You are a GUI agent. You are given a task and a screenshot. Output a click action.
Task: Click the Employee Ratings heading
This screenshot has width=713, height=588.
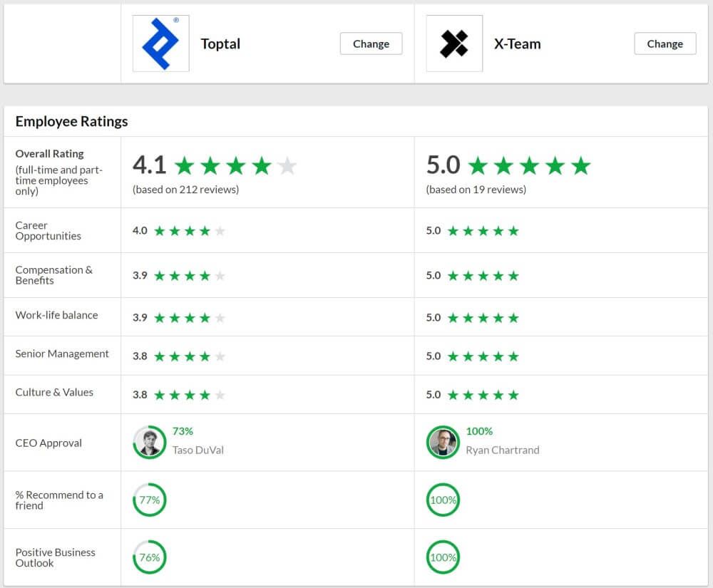pos(71,121)
